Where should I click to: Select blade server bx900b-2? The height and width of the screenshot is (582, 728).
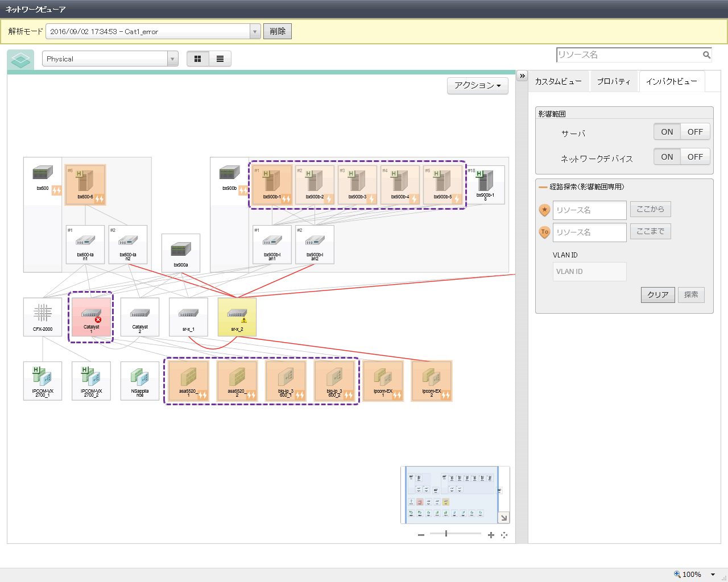315,185
